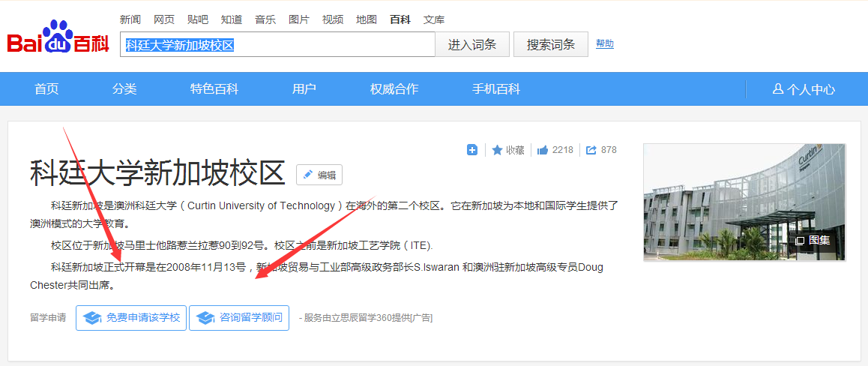Click the share arrow icon
The height and width of the screenshot is (366, 868).
591,149
